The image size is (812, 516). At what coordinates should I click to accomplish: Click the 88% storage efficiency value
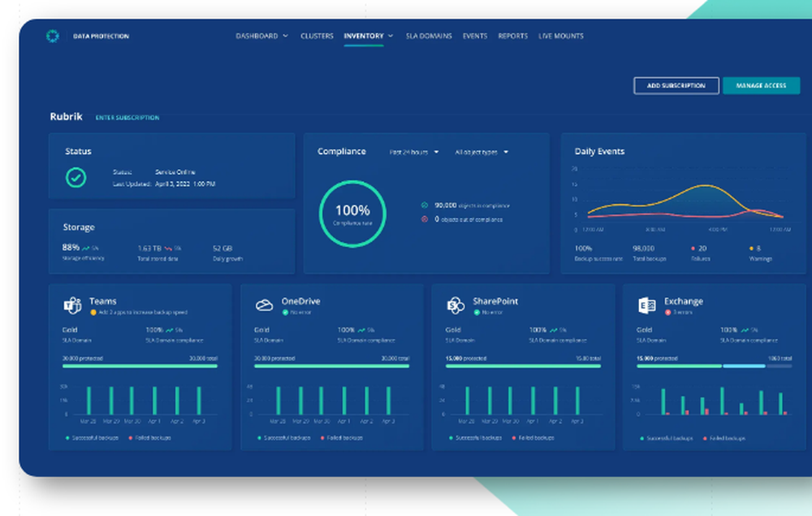71,248
